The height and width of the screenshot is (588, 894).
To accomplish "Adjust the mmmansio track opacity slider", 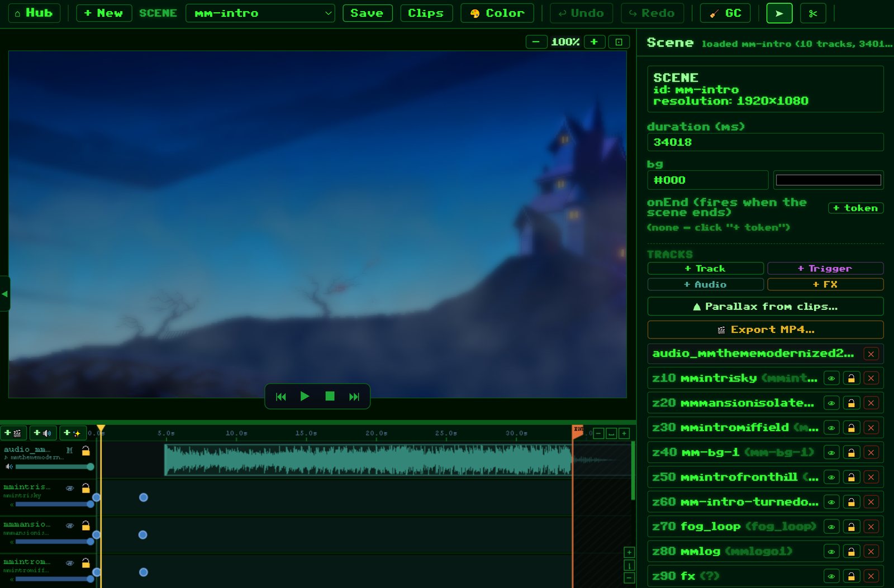I will click(54, 542).
